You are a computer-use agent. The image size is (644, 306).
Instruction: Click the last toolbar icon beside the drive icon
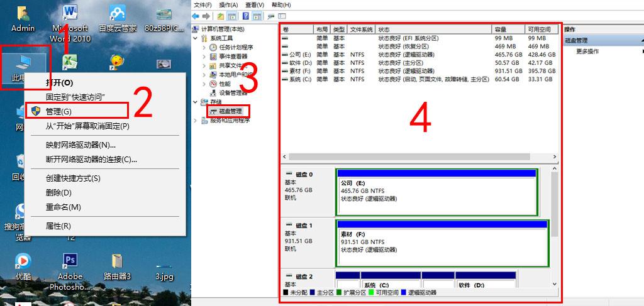(x=282, y=16)
